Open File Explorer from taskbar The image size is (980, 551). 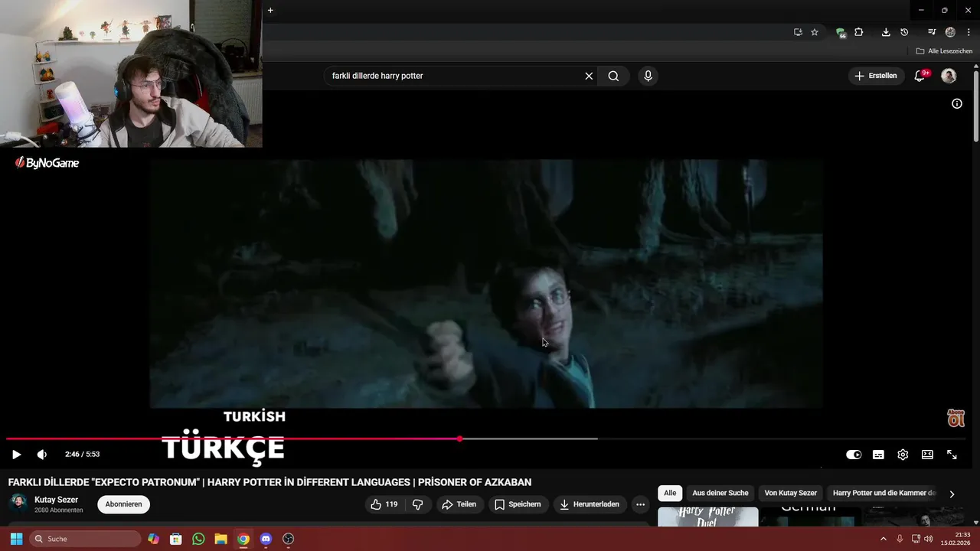220,539
